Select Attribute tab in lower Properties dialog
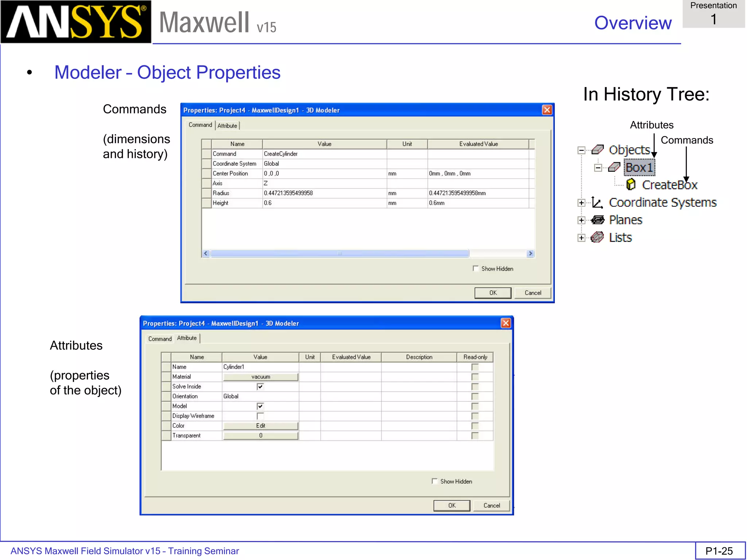Screen dimensions: 747x560 coord(187,338)
